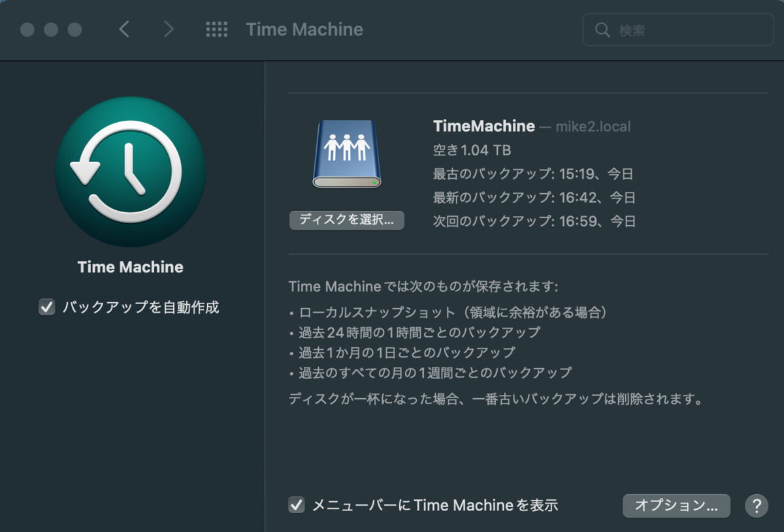This screenshot has width=784, height=532.
Task: Click the Time Machine window title
Action: point(304,29)
